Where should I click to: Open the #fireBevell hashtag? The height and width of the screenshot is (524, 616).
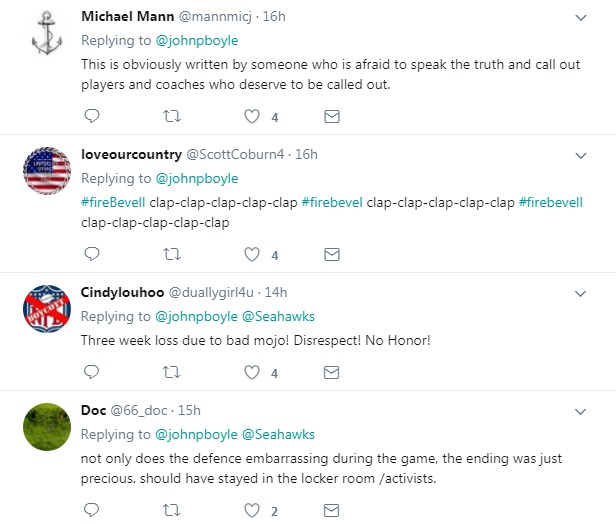point(113,201)
